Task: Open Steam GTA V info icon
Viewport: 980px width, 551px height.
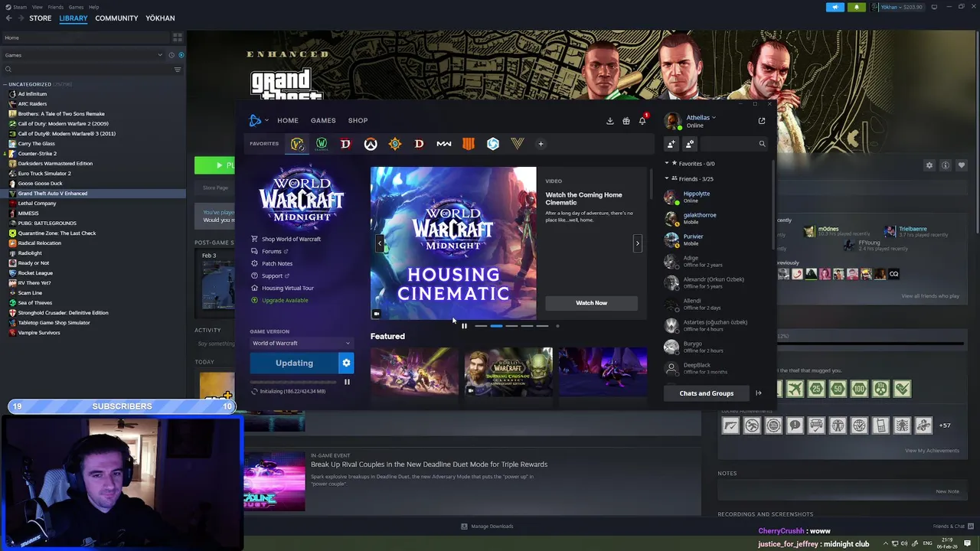Action: (946, 165)
